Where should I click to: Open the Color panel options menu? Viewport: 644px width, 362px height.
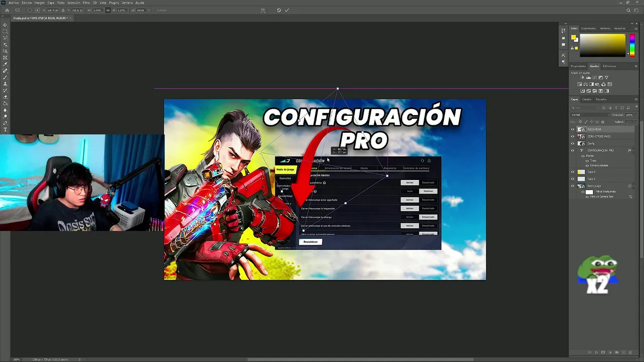click(x=636, y=28)
